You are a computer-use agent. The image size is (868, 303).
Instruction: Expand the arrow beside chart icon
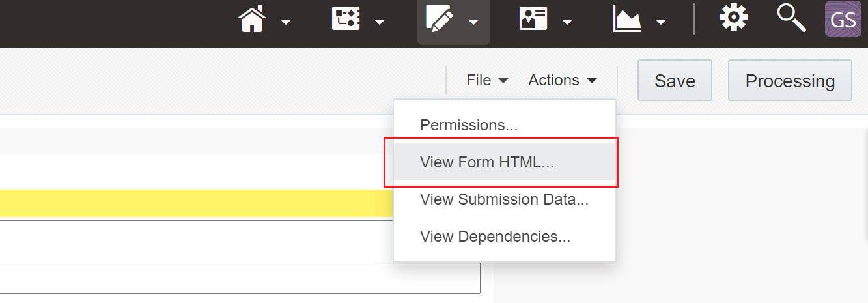[x=661, y=22]
